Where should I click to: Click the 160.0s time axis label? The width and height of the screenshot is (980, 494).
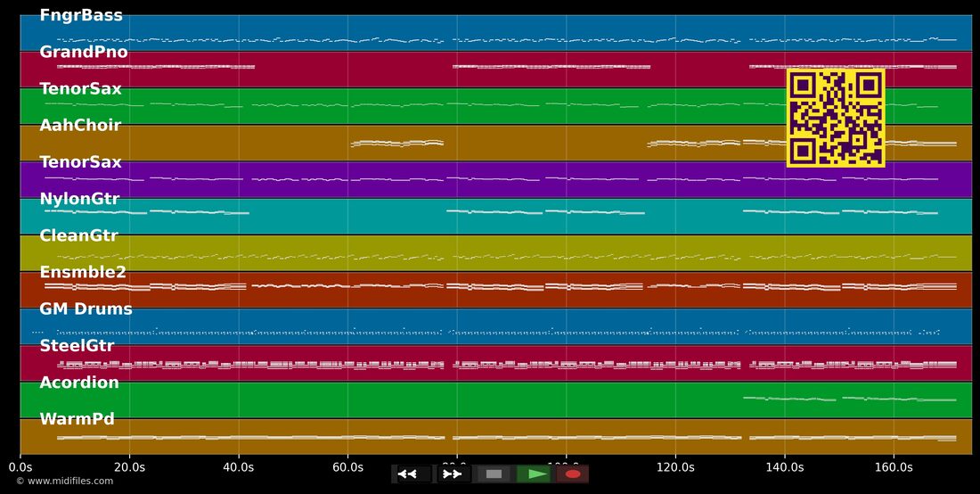coord(894,467)
